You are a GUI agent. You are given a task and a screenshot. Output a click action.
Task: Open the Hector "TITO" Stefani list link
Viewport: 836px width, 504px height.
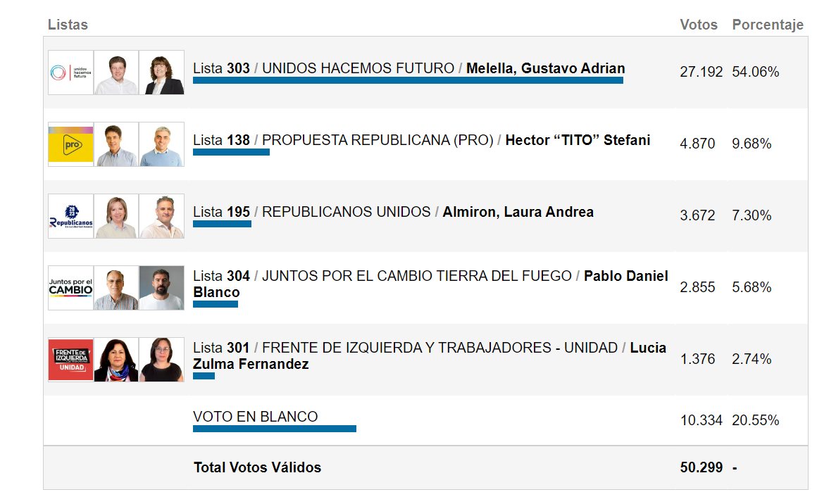click(422, 140)
